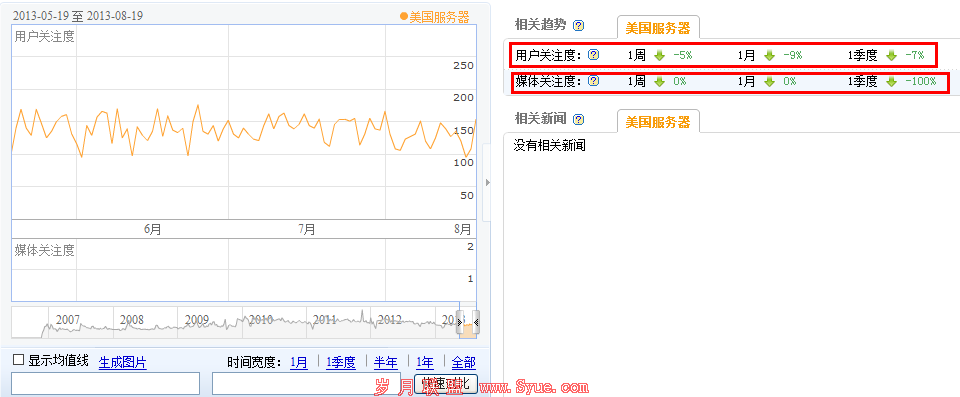Click the first keyword input field

[x=106, y=384]
